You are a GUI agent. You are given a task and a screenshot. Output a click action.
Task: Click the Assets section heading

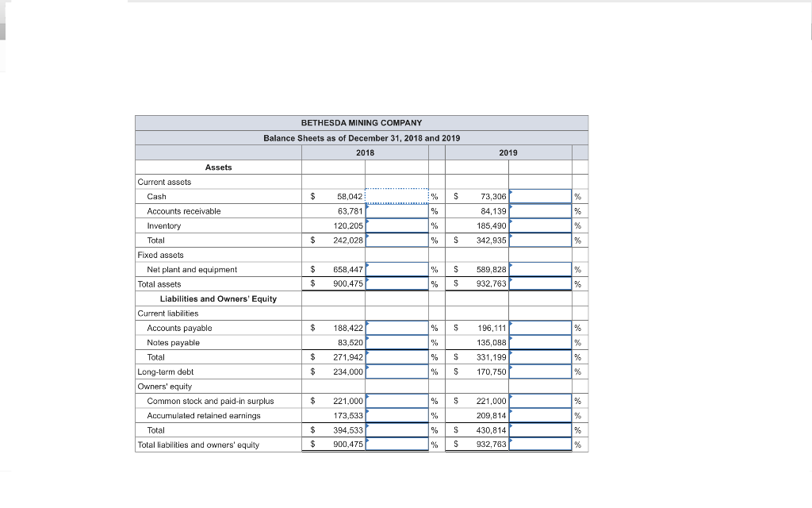coord(219,167)
